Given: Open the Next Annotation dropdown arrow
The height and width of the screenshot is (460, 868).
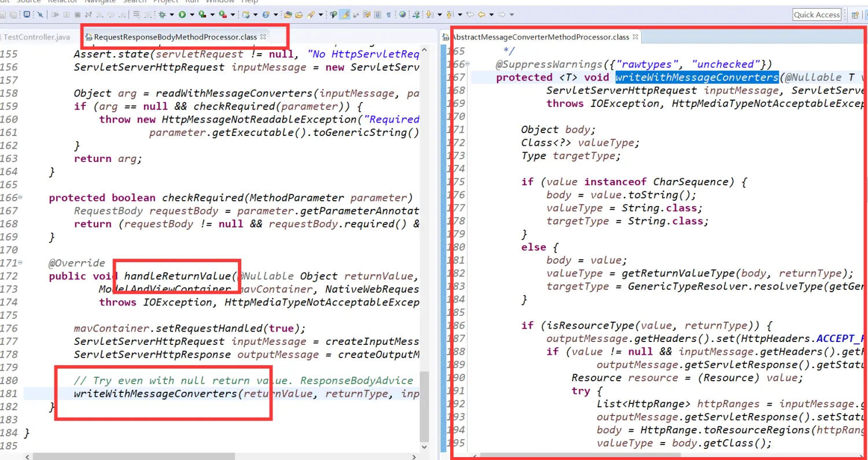Looking at the screenshot, I should point(440,14).
